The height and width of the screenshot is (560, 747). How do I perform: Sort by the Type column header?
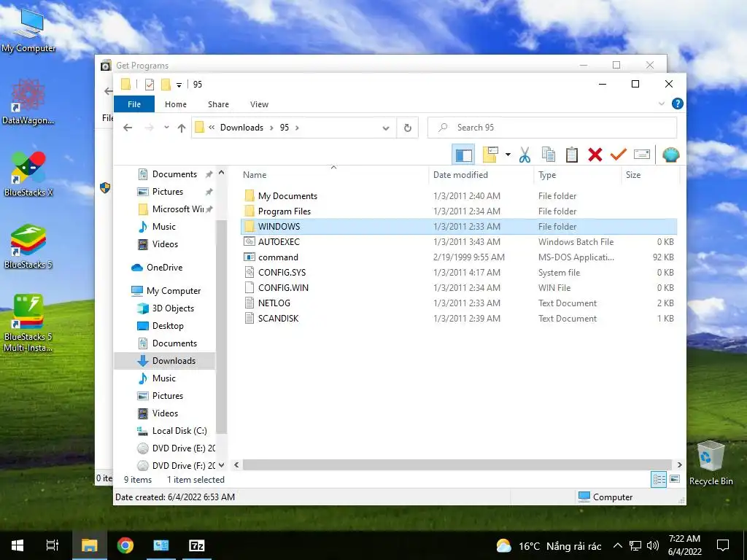coord(547,175)
